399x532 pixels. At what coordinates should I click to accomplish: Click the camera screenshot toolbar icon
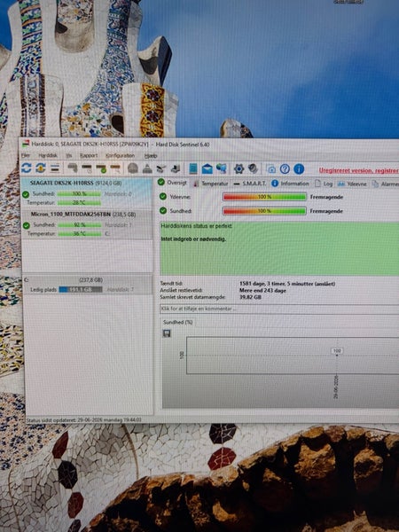270,168
